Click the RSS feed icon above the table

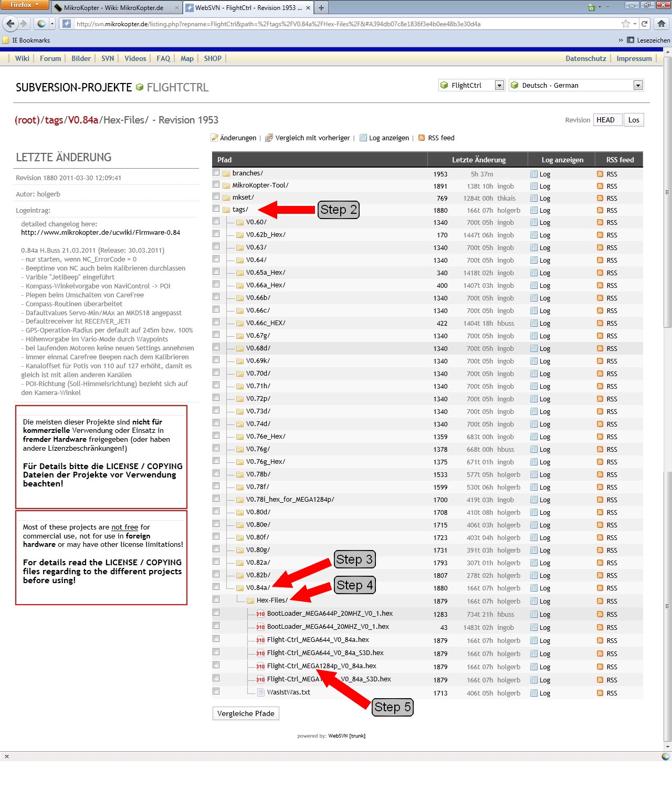(x=421, y=138)
